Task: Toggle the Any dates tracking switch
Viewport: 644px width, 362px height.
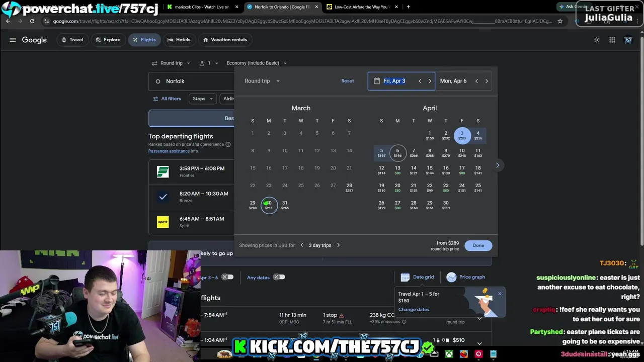Action: click(279, 277)
